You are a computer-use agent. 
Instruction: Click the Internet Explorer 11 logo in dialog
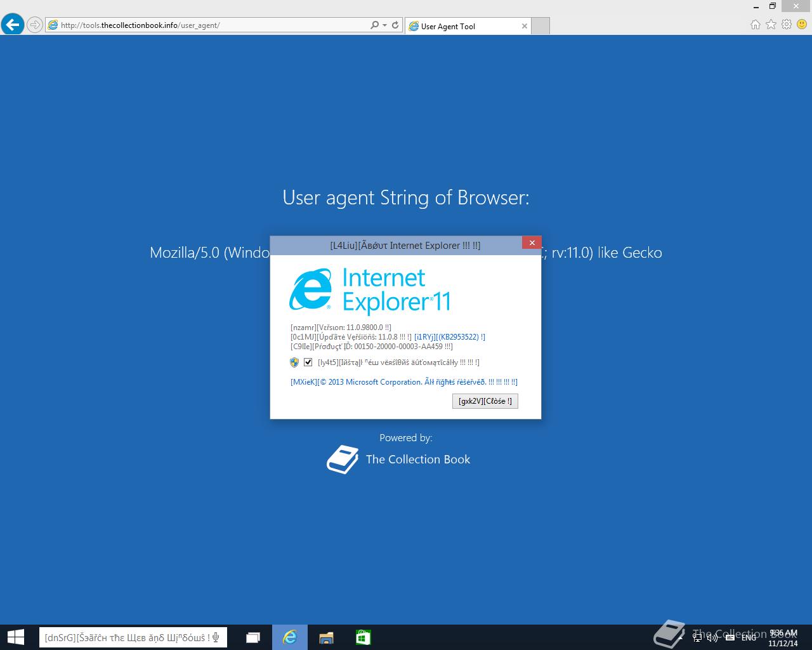370,290
